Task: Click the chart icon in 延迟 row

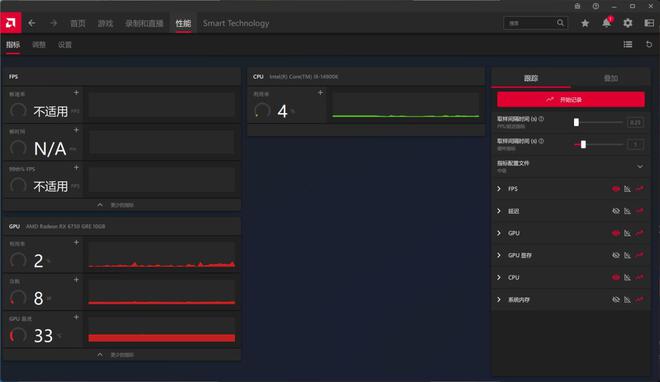Action: [628, 211]
